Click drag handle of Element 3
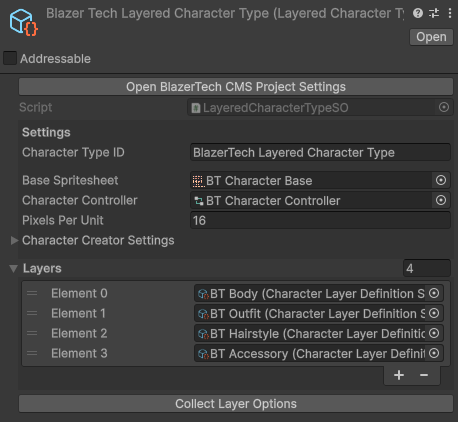This screenshot has height=422, width=458. click(x=32, y=353)
